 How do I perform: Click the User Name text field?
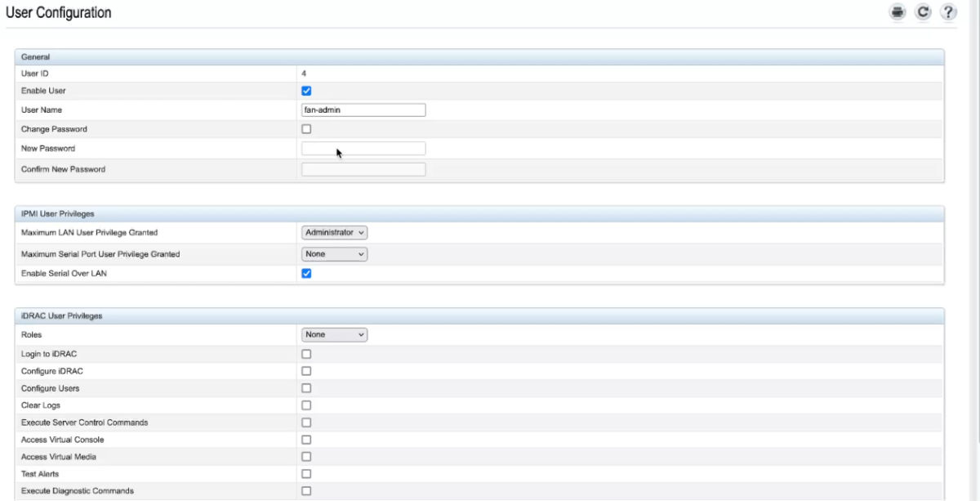click(363, 110)
